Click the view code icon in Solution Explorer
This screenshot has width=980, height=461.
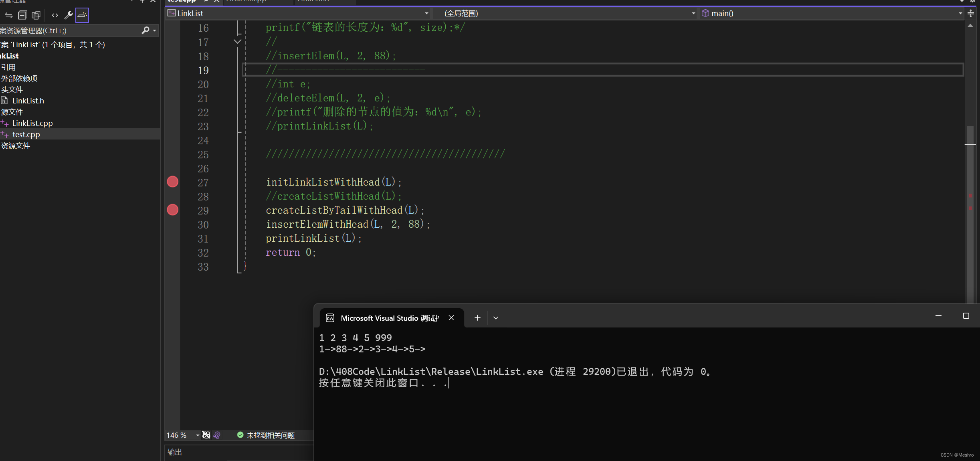tap(55, 15)
